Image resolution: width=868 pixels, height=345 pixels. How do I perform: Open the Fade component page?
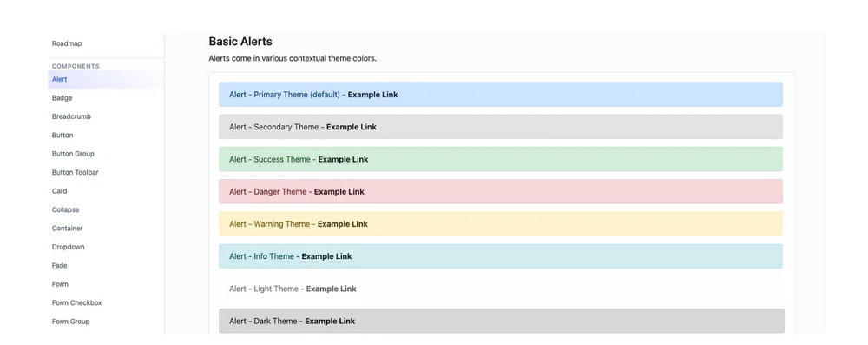pyautogui.click(x=59, y=266)
